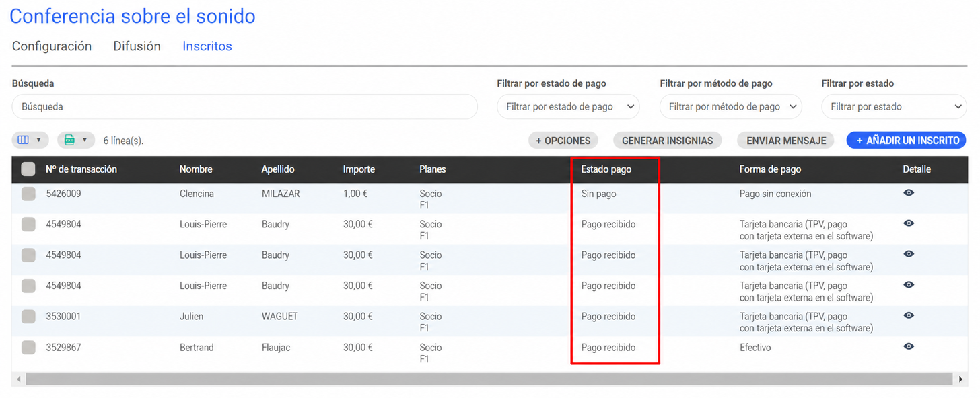Image resolution: width=980 pixels, height=398 pixels.
Task: Mark the checkbox for transaction 3529867
Action: (x=28, y=348)
